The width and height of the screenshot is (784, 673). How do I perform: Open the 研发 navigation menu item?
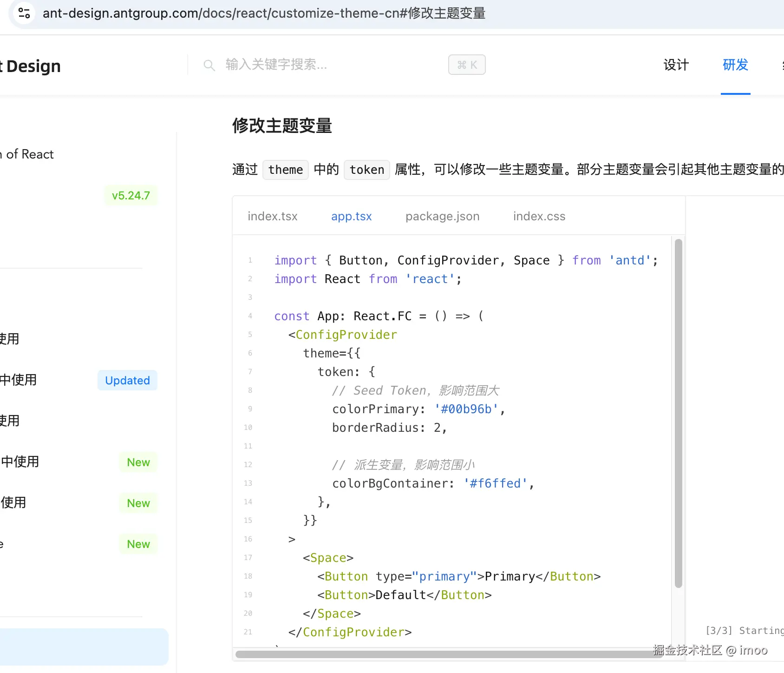pyautogui.click(x=735, y=65)
